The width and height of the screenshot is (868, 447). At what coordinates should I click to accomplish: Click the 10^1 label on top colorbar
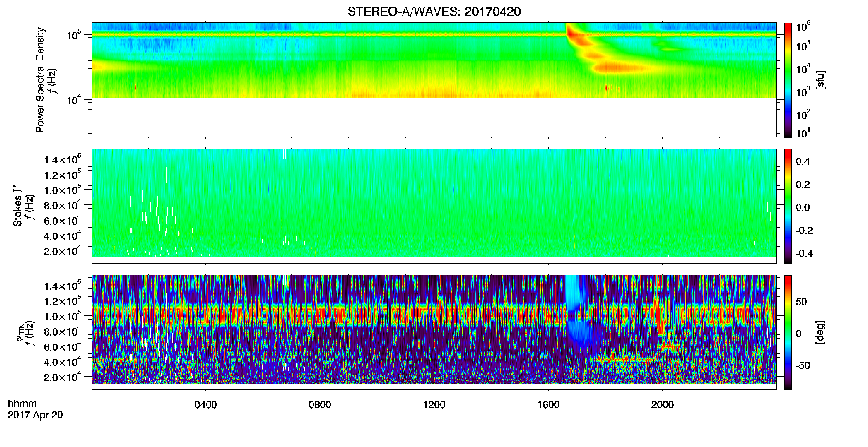[803, 133]
